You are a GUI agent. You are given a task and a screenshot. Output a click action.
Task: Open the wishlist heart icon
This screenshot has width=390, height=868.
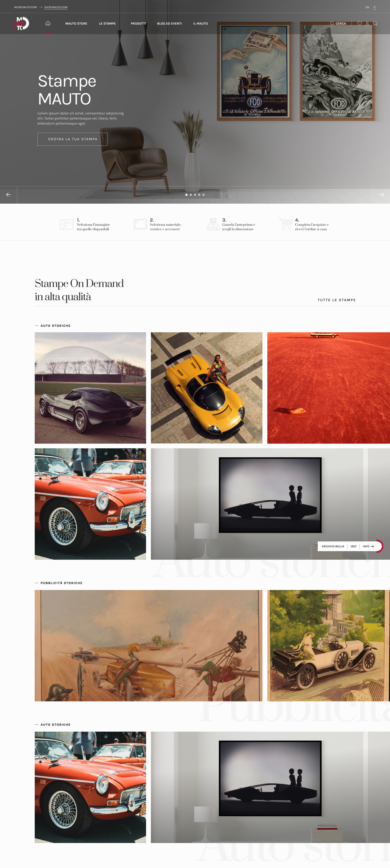coord(359,24)
